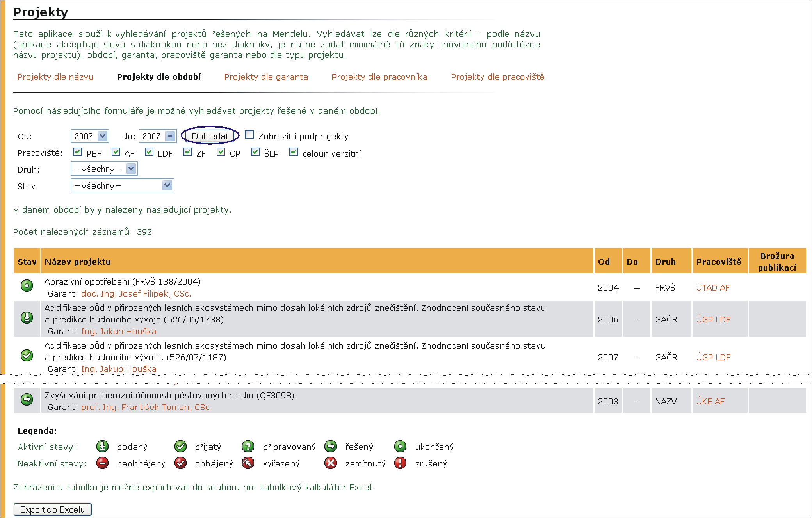Viewport: 812px width, 518px height.
Task: Click the zamítnutý red cross legend icon
Action: 331,463
